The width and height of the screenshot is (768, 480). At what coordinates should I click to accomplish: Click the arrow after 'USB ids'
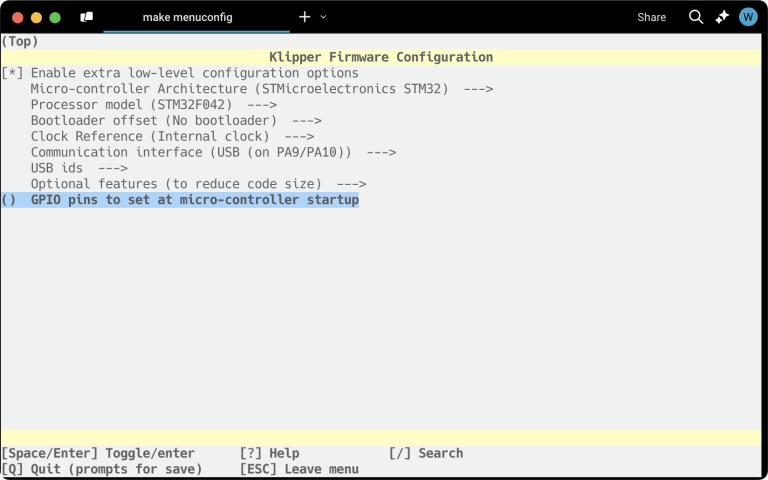click(x=113, y=168)
